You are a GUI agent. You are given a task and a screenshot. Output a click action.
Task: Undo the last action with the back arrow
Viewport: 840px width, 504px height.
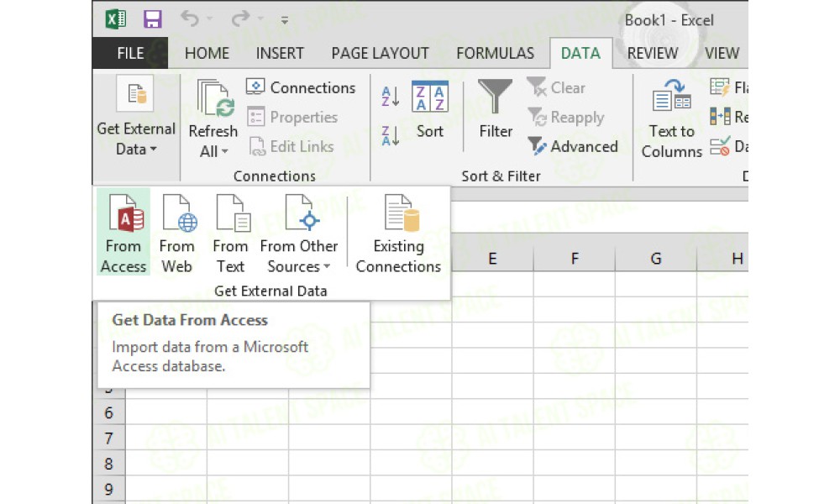[x=190, y=19]
